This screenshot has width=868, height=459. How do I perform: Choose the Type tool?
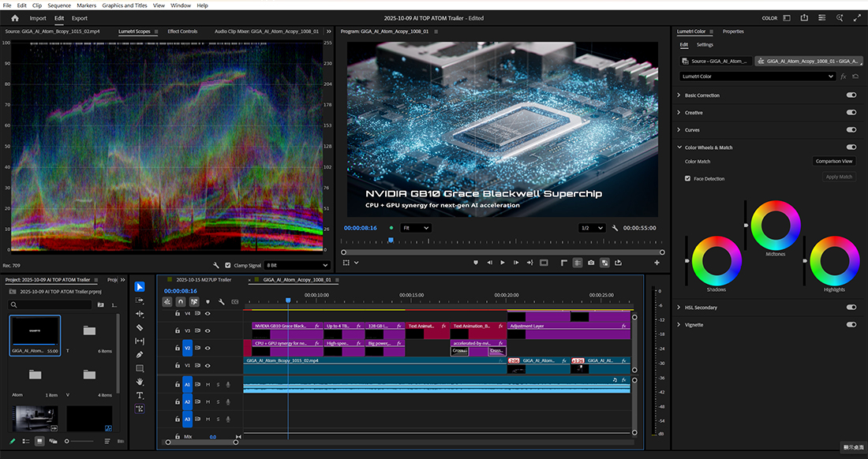(140, 395)
